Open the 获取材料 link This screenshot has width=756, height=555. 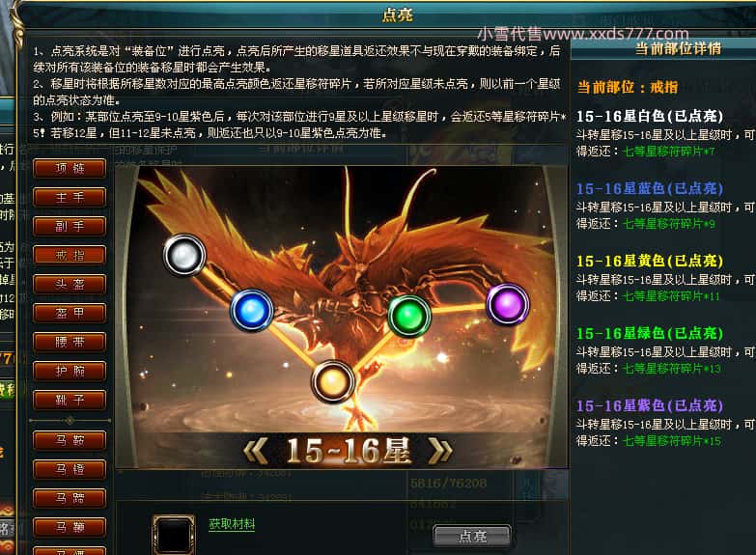tap(232, 524)
